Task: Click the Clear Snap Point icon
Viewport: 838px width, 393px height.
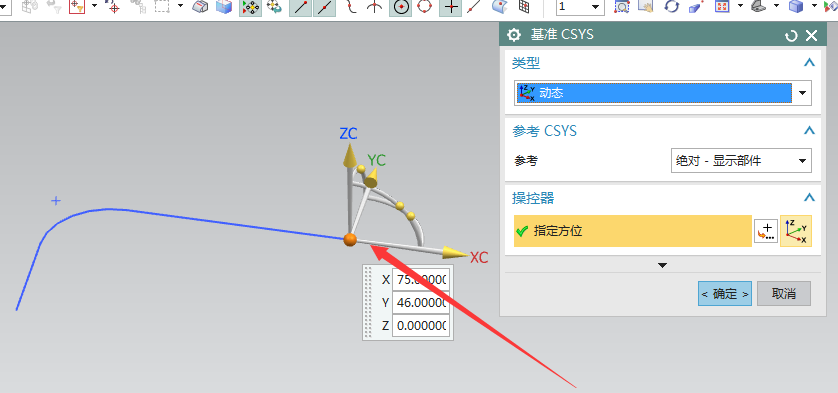Action: (x=274, y=7)
